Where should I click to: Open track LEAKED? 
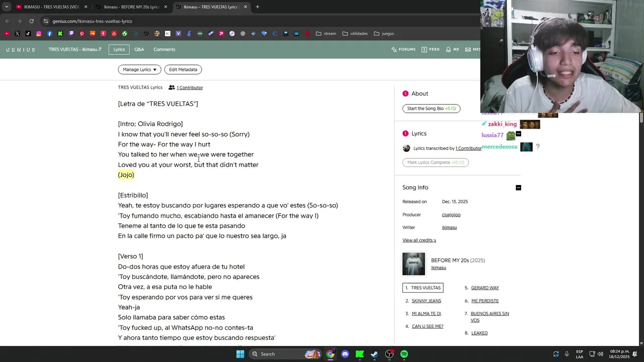479,333
